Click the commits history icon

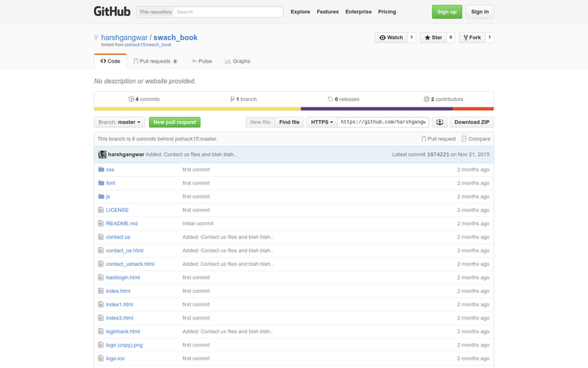pyautogui.click(x=132, y=99)
